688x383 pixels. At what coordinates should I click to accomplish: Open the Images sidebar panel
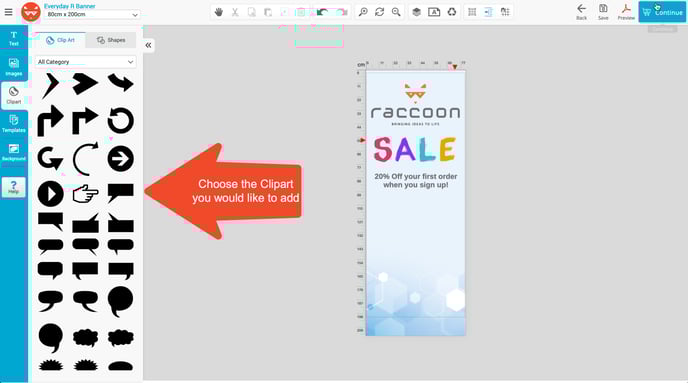pyautogui.click(x=14, y=68)
